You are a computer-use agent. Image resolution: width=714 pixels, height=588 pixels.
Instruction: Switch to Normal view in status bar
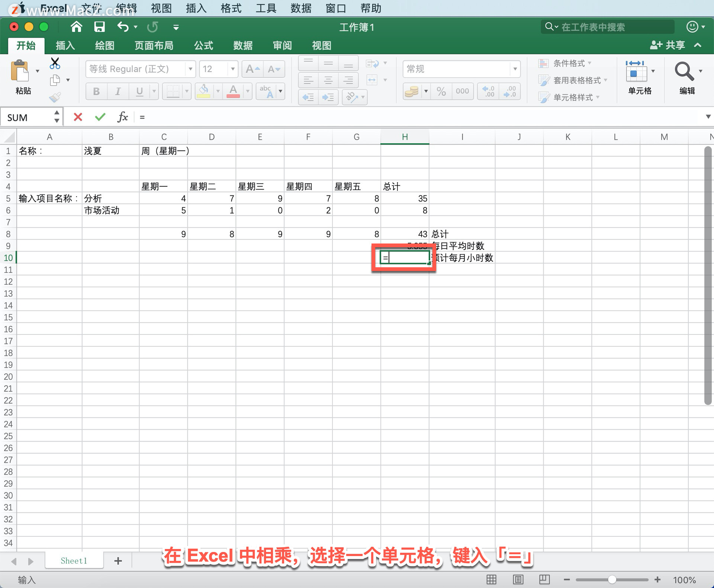pyautogui.click(x=491, y=579)
